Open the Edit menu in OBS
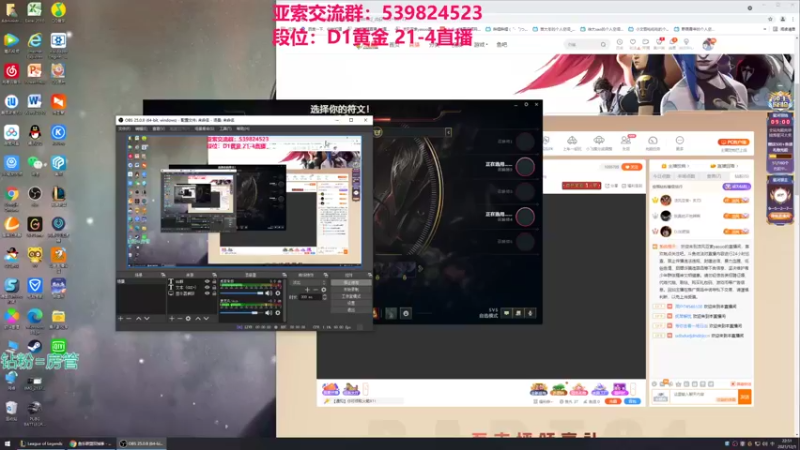Image resolution: width=800 pixels, height=450 pixels. 141,129
